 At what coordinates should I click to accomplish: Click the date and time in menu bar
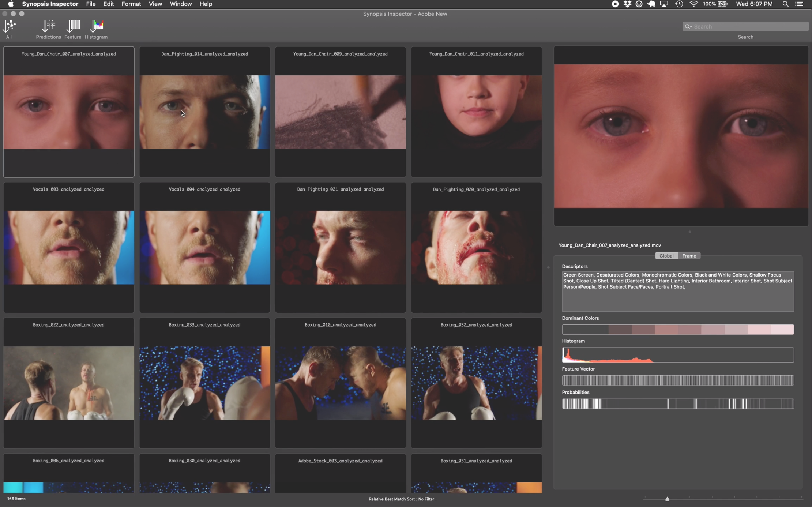(754, 4)
